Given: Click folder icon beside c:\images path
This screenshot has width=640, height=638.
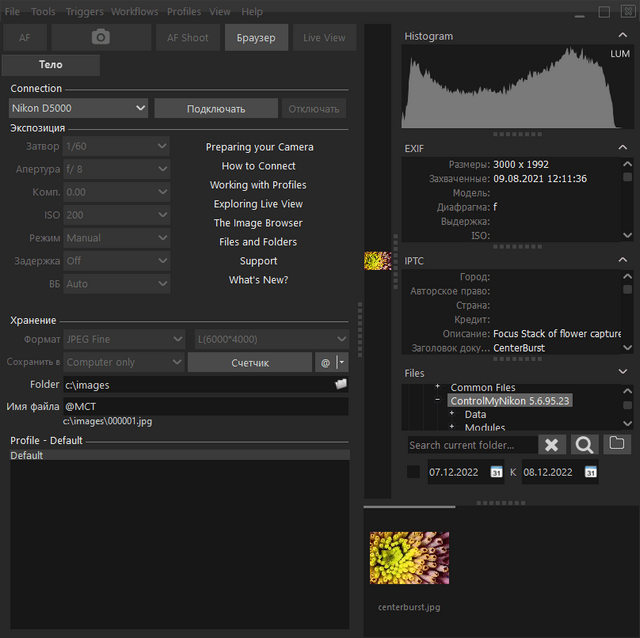Looking at the screenshot, I should point(340,384).
